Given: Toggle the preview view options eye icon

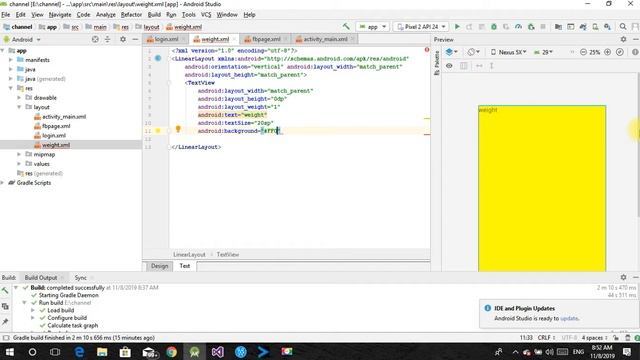Looking at the screenshot, I should pyautogui.click(x=449, y=66).
